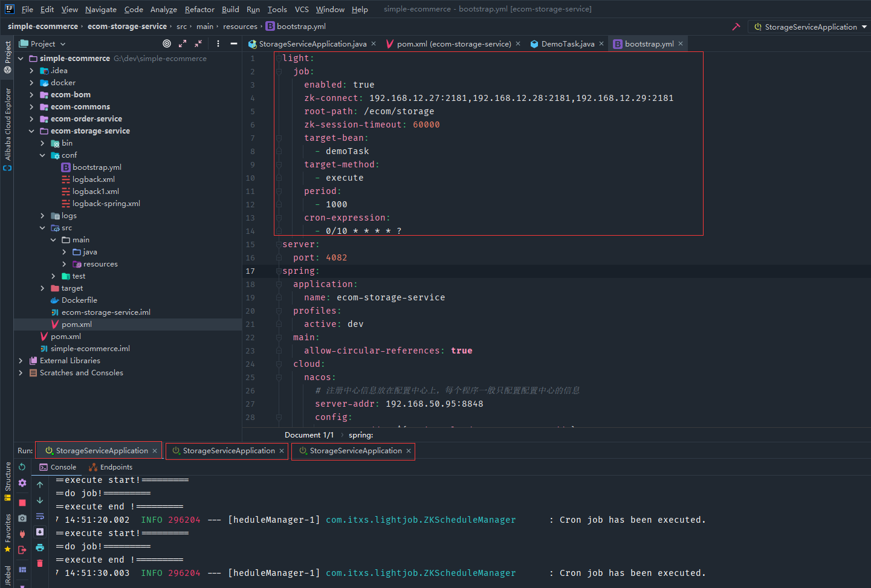Click the ecom-storage-service breadcrumb
The image size is (871, 588).
[x=127, y=27]
